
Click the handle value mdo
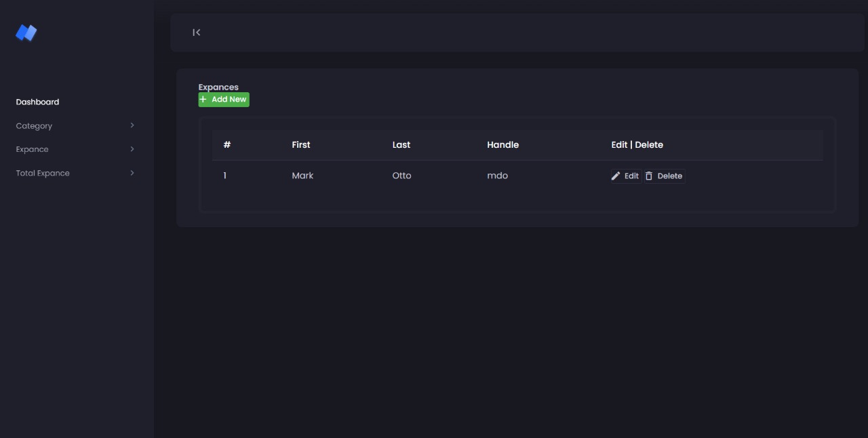(x=497, y=176)
